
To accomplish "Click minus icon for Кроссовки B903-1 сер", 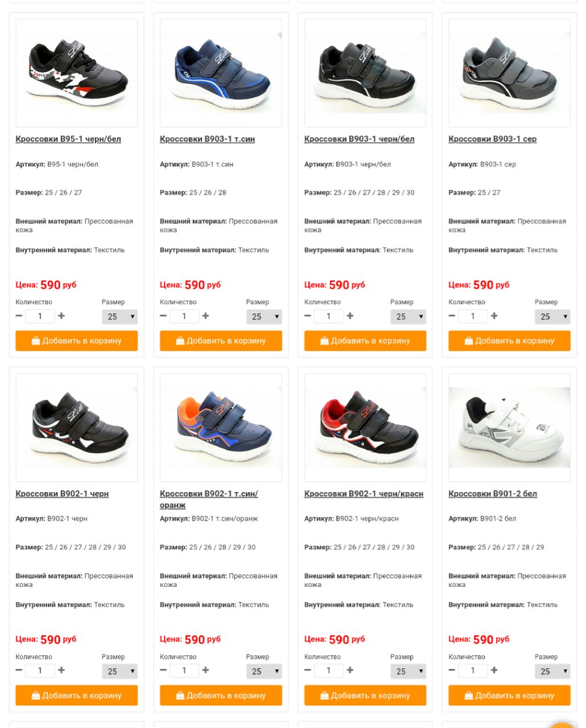I will [x=452, y=316].
